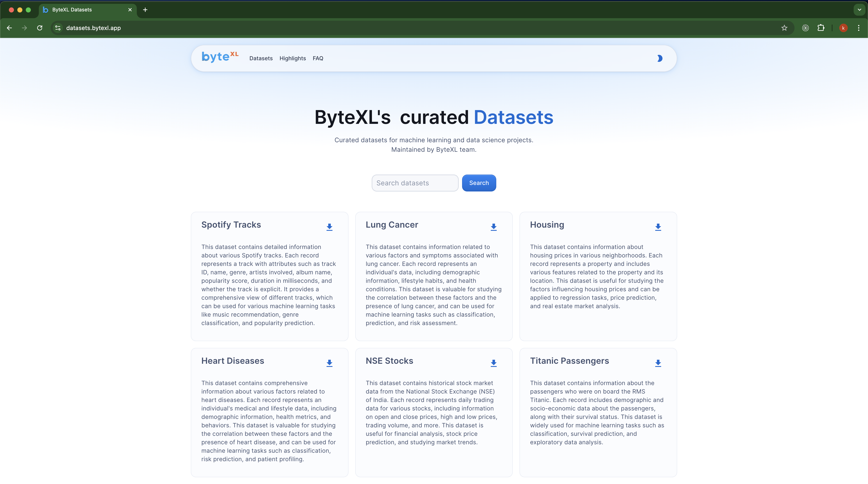Viewport: 868px width, 484px height.
Task: Click the blue Search button
Action: click(x=479, y=183)
